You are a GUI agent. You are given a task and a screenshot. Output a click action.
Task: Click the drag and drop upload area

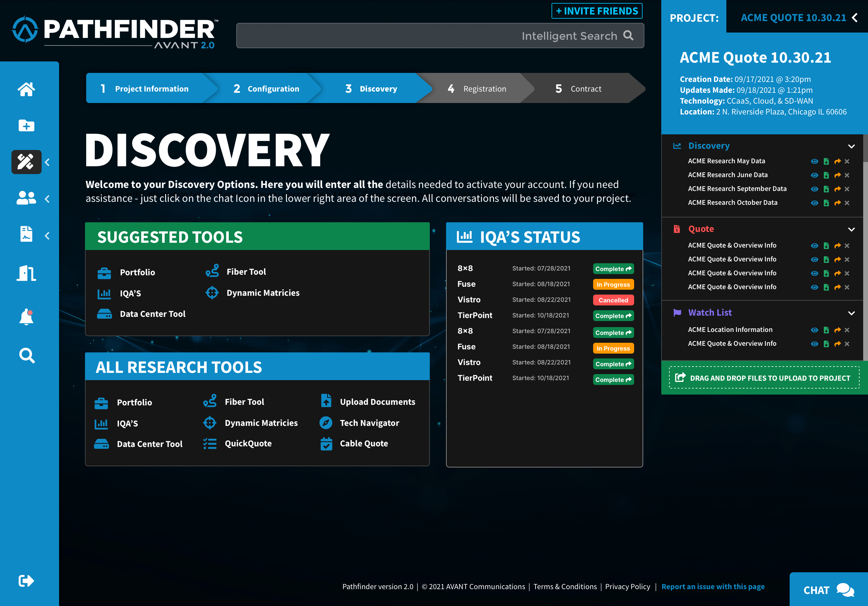[x=764, y=377]
